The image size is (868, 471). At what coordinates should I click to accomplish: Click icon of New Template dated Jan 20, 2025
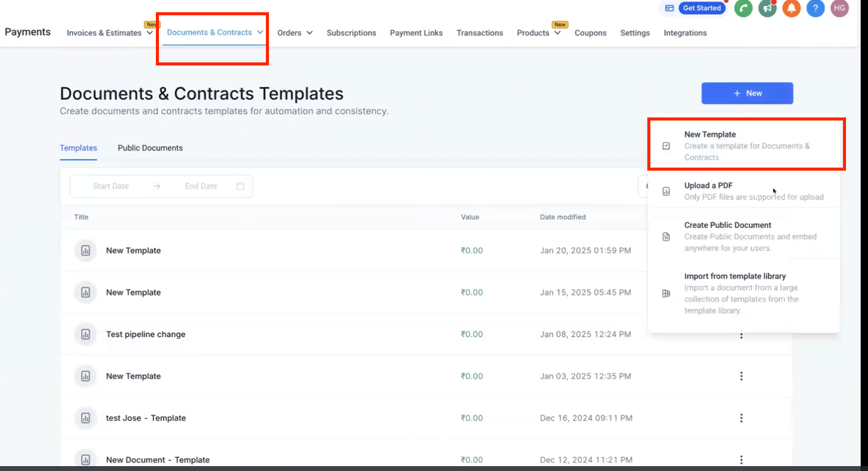click(86, 251)
